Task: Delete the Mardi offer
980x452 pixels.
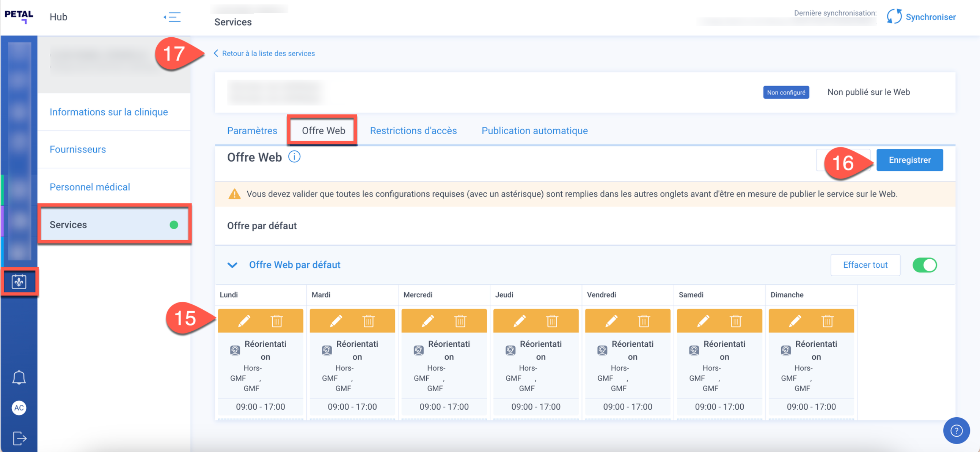Action: click(x=368, y=321)
